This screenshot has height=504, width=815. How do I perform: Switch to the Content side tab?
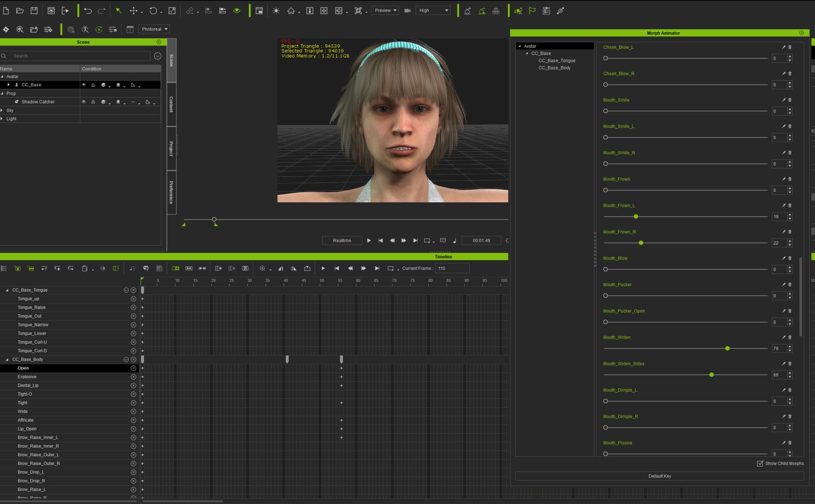coord(172,104)
